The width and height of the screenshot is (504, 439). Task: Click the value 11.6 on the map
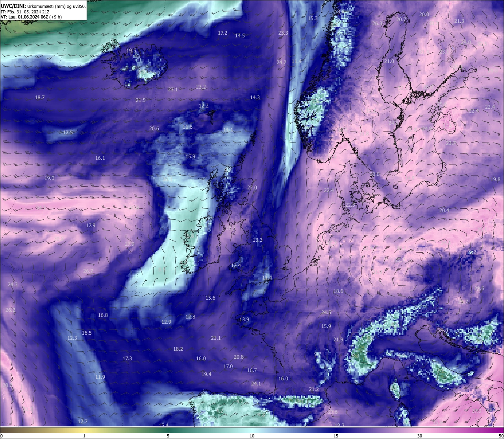[187, 127]
